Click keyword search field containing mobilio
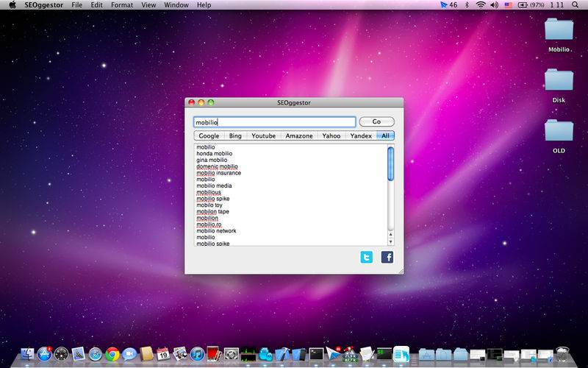 click(274, 122)
